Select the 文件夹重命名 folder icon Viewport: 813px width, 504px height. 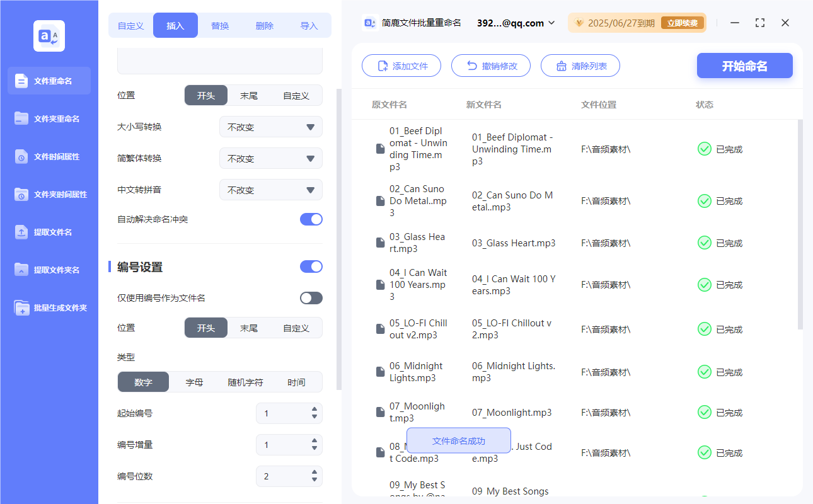tap(21, 118)
